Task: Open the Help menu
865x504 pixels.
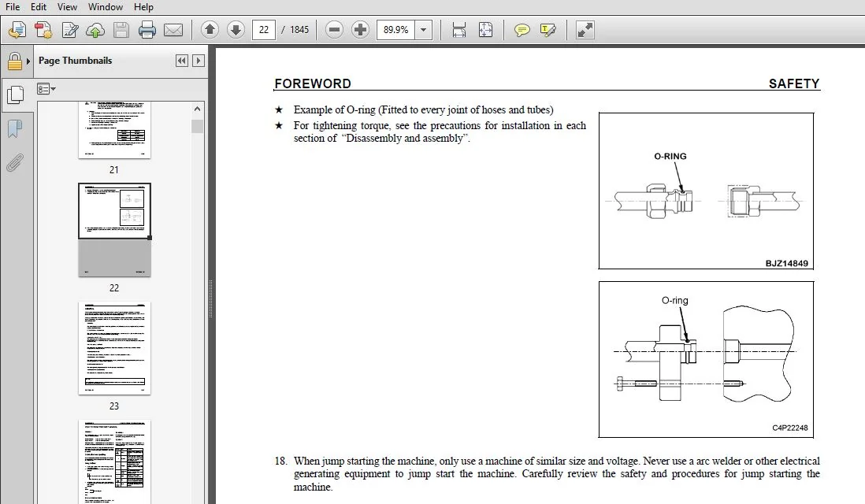Action: point(143,7)
